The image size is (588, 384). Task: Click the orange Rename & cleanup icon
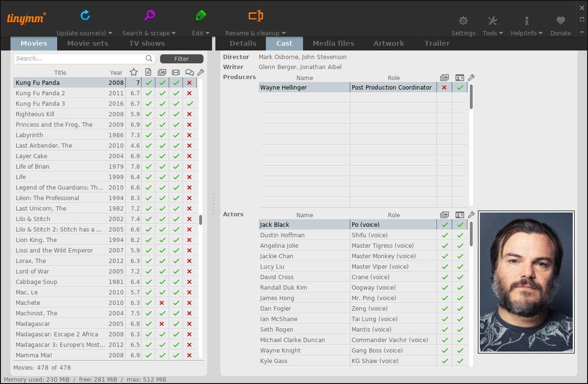255,16
